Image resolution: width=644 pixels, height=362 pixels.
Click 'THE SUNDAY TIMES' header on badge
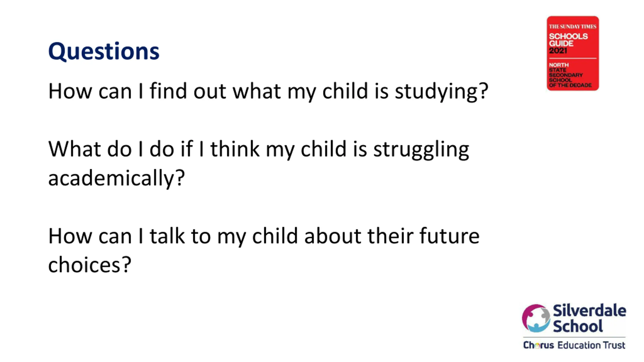click(x=573, y=27)
